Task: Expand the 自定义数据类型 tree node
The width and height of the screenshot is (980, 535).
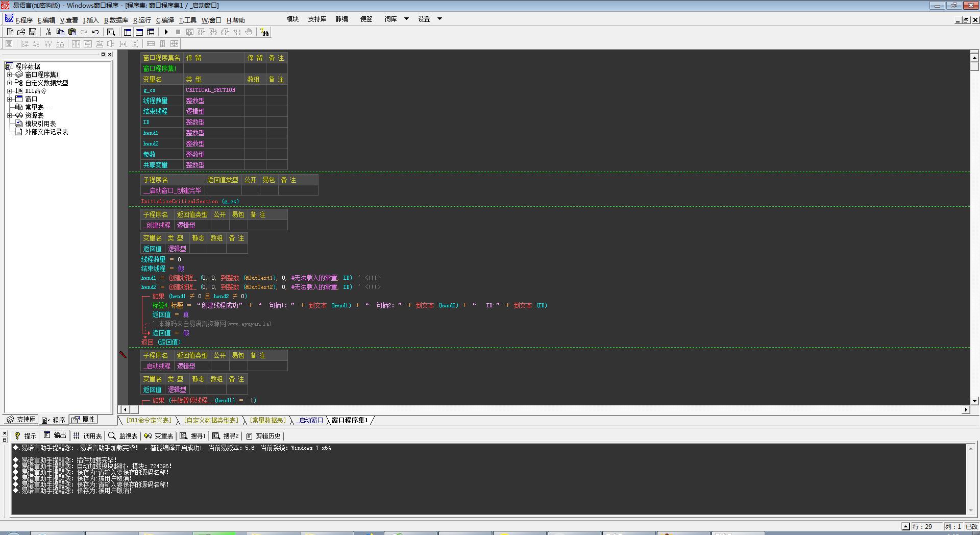Action: coord(9,83)
